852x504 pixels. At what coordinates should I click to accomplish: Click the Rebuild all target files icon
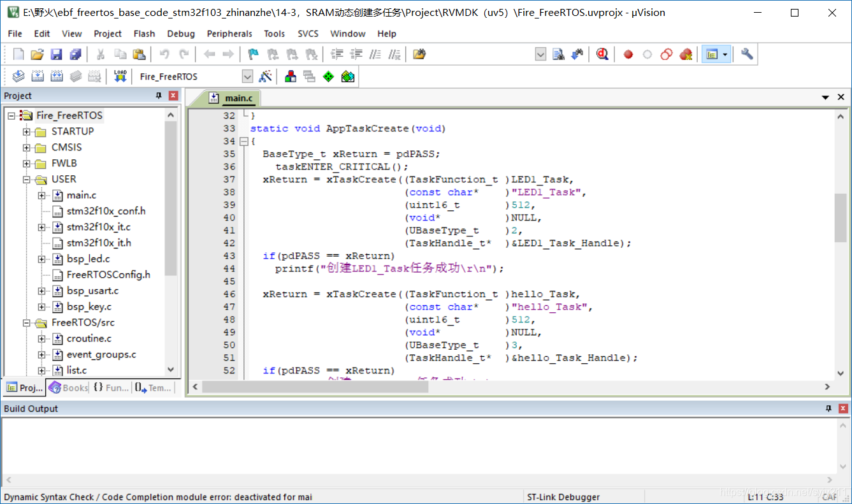[x=57, y=76]
